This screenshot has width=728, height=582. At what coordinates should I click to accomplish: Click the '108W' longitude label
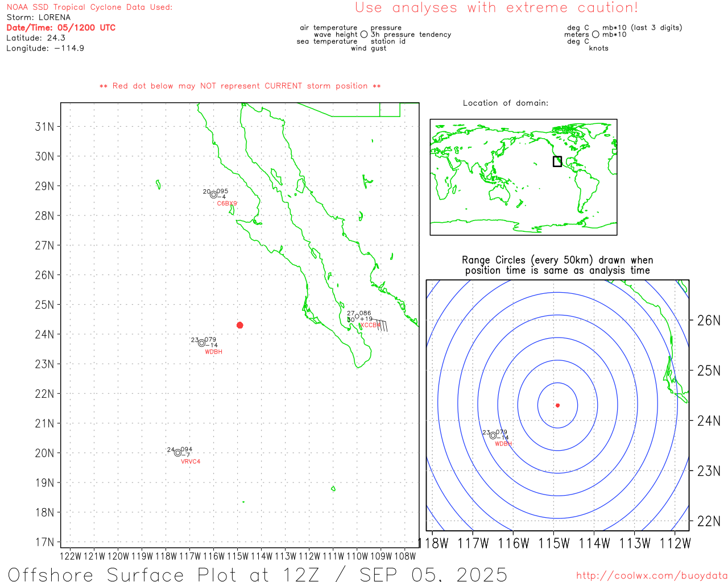coord(405,556)
